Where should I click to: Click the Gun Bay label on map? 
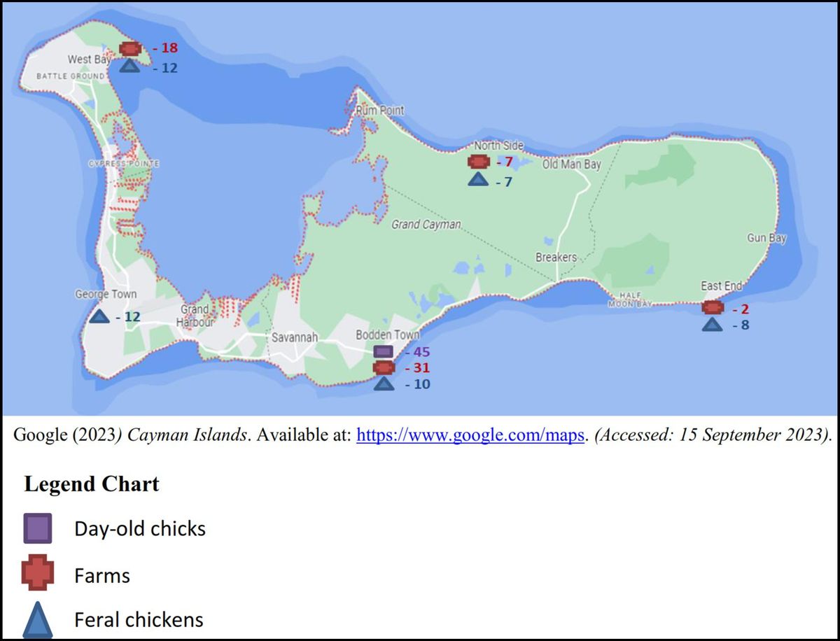pos(766,238)
